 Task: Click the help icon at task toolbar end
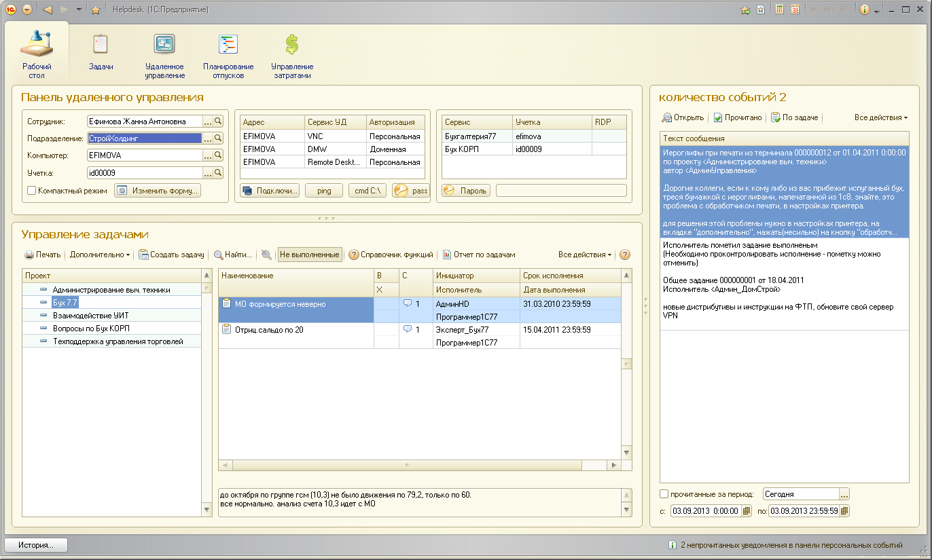624,255
